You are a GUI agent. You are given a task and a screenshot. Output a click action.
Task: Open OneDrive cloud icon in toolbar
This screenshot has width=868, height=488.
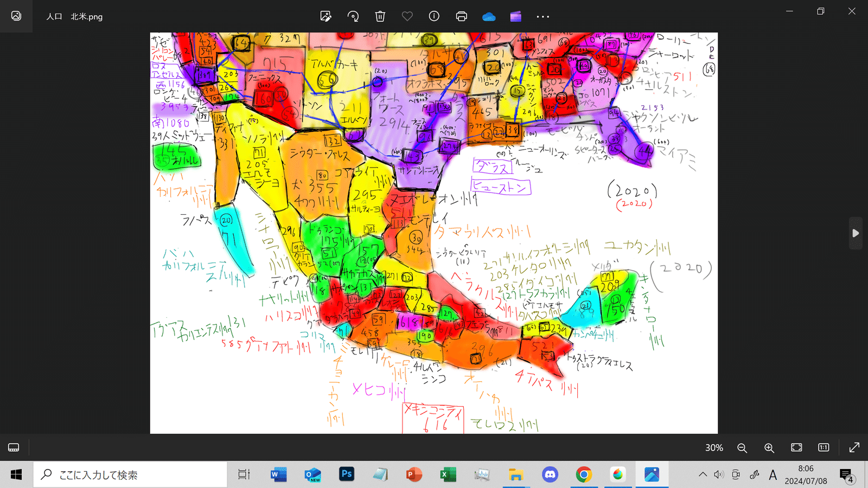(489, 17)
